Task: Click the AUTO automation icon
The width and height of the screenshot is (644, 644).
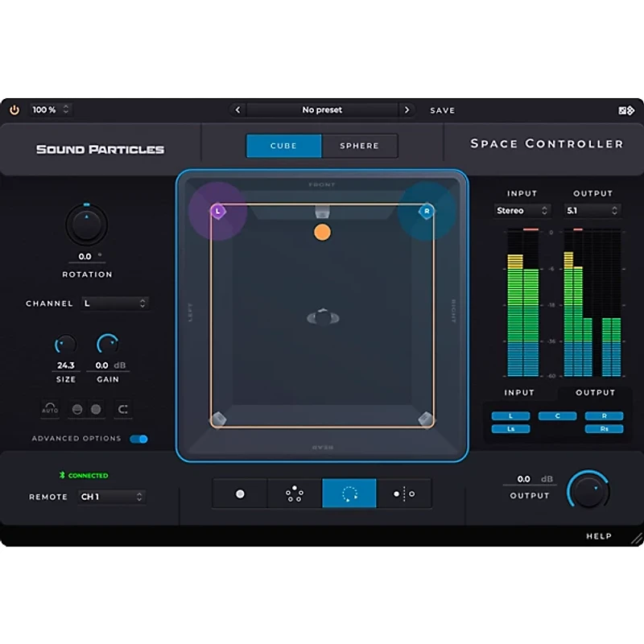Action: [49, 409]
